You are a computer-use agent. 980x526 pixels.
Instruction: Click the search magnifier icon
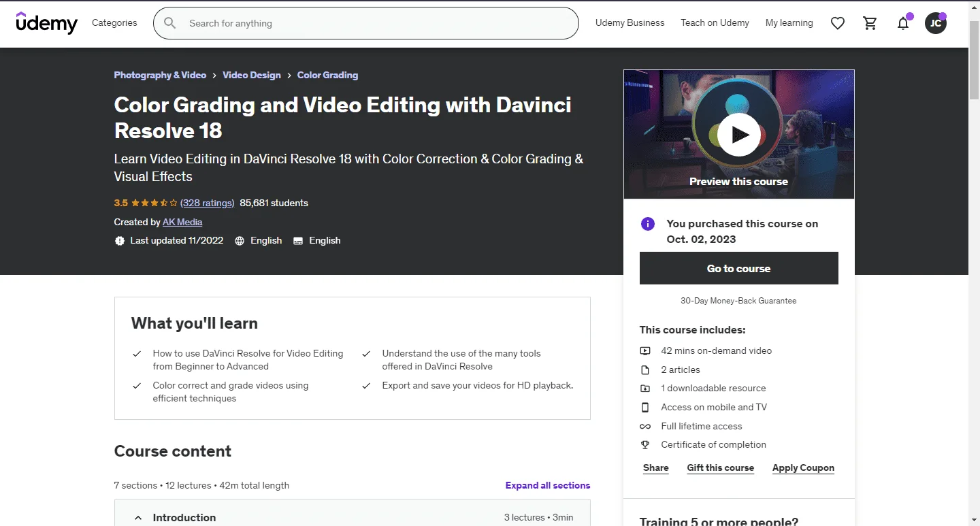170,23
